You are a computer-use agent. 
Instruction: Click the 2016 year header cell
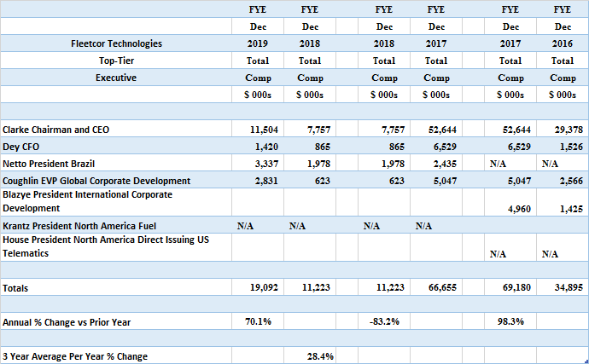(563, 43)
